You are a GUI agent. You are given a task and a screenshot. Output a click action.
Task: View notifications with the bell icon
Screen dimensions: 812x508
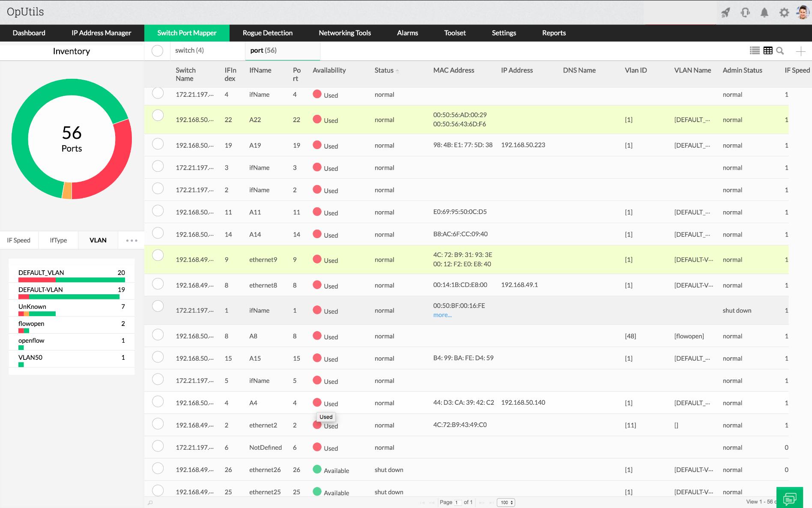765,13
